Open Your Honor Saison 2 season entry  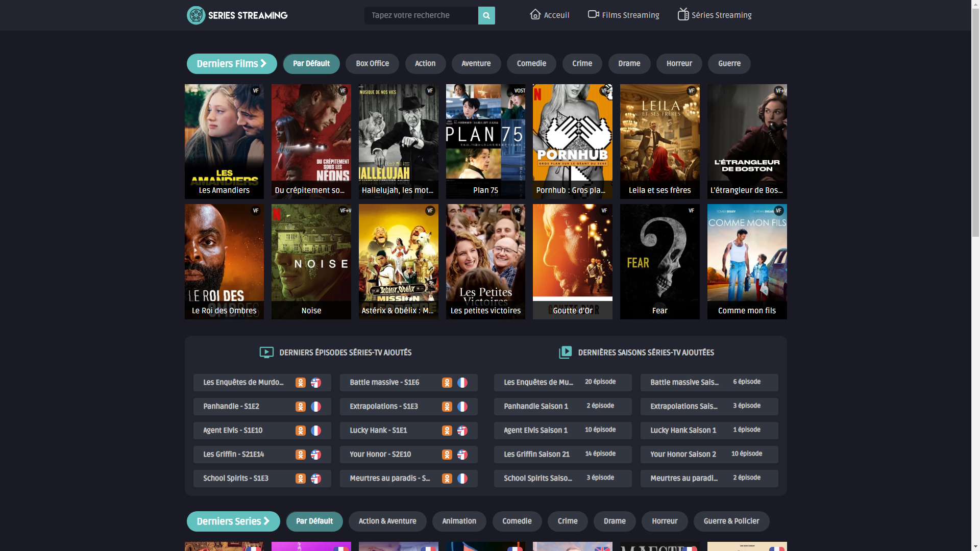coord(709,455)
